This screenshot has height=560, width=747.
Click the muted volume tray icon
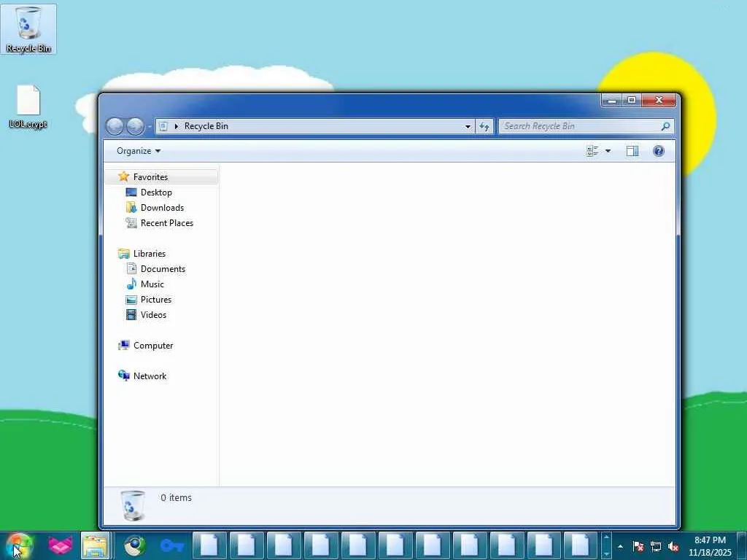[673, 547]
